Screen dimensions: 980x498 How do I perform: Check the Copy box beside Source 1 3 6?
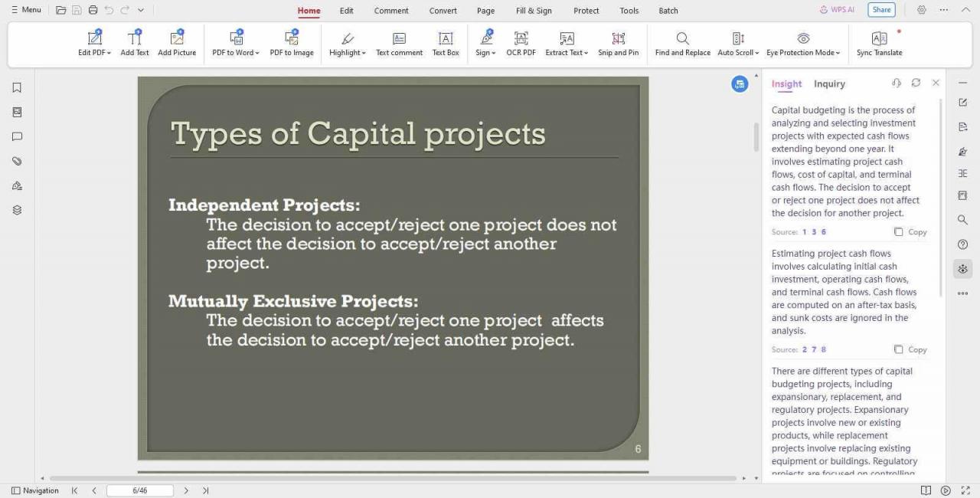pos(898,231)
